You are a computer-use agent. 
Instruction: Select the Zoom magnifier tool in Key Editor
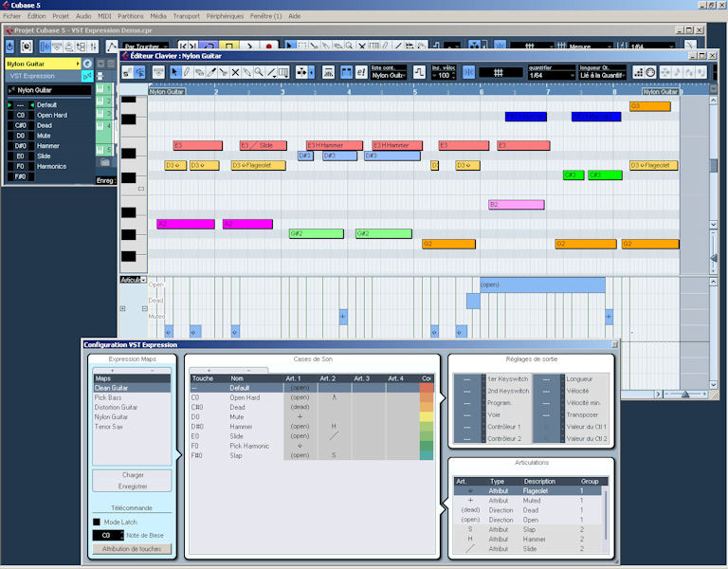click(259, 72)
